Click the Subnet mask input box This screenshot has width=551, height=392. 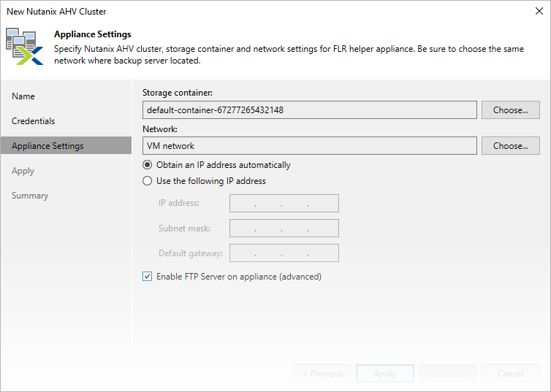tap(284, 228)
